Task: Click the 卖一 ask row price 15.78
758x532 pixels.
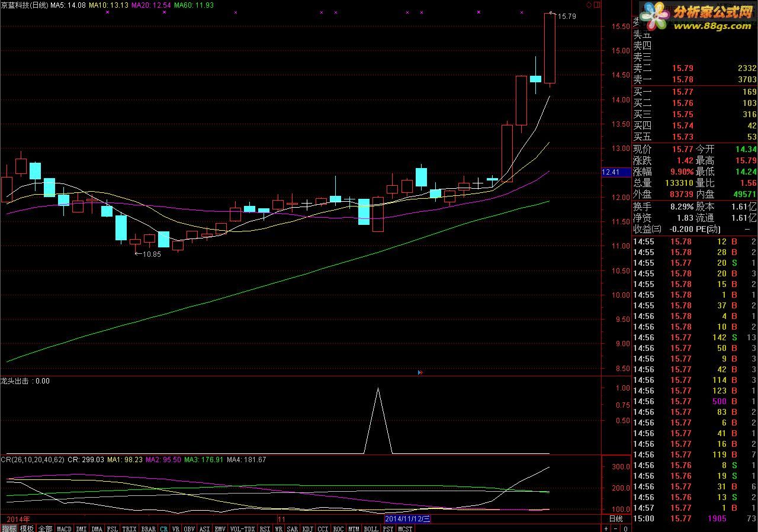Action: coord(682,79)
